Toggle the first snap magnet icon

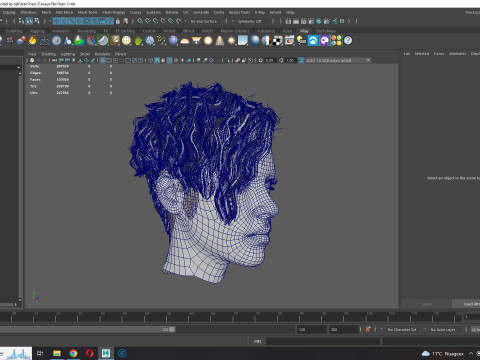coord(140,21)
